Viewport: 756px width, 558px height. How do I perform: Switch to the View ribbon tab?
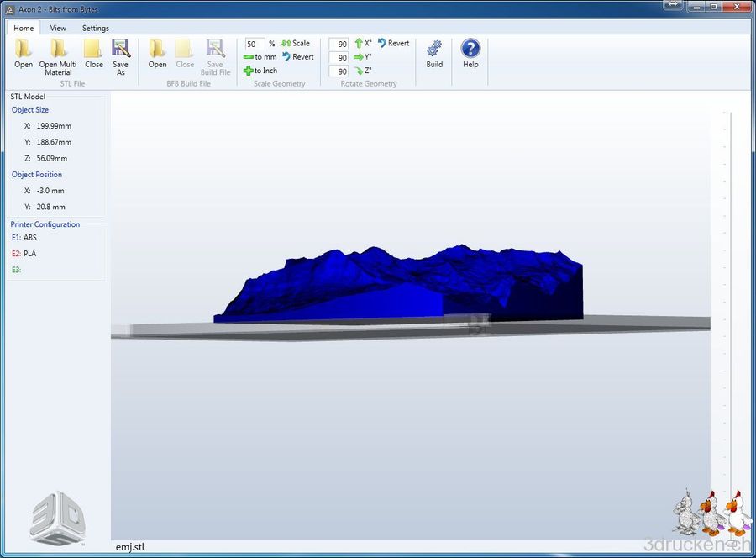(x=58, y=28)
